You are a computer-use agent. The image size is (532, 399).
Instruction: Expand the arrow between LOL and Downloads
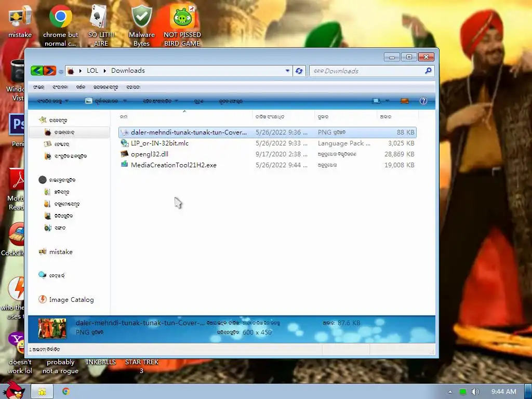[x=105, y=71]
